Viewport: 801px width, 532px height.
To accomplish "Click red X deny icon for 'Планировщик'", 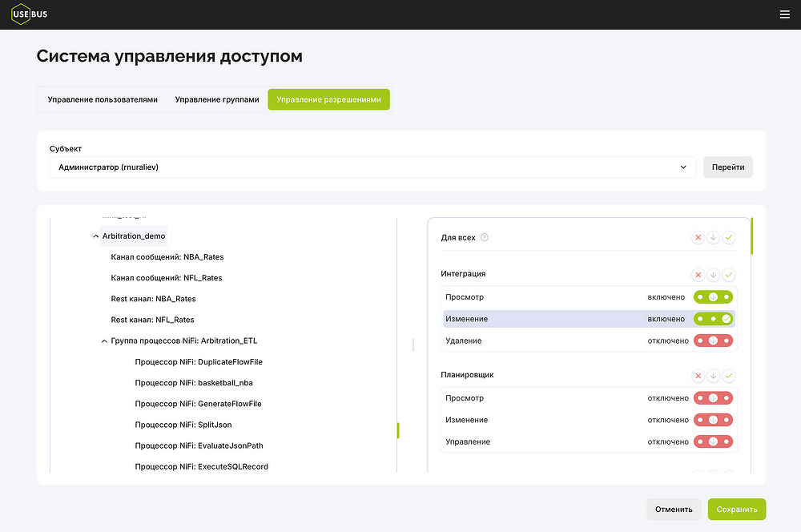I will (x=698, y=376).
